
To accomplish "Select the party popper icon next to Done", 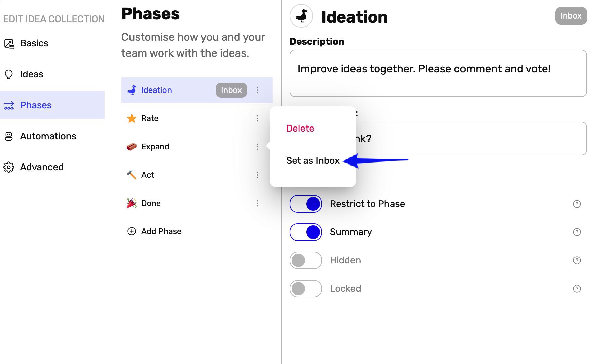I will pos(131,203).
